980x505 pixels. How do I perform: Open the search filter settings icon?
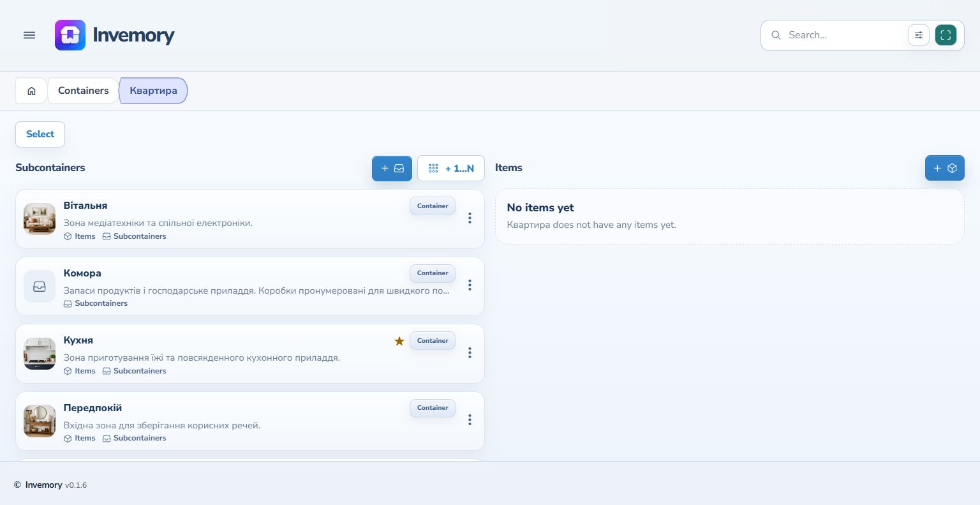point(919,35)
